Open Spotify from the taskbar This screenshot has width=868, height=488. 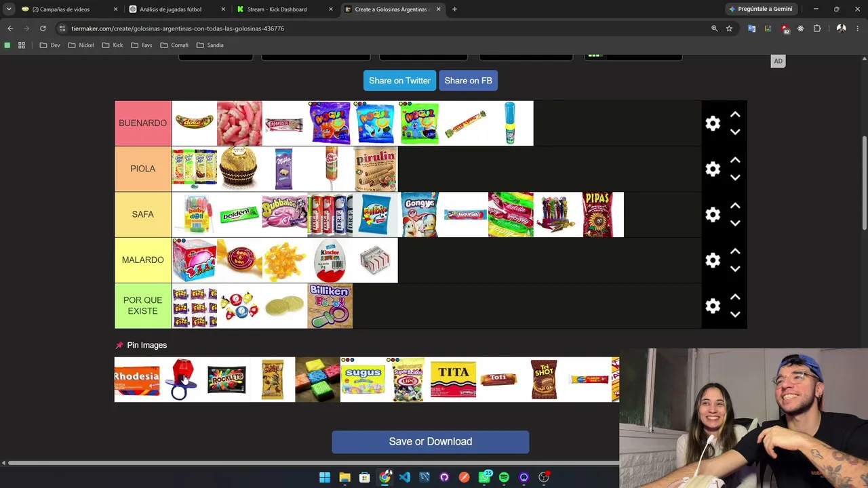(504, 477)
